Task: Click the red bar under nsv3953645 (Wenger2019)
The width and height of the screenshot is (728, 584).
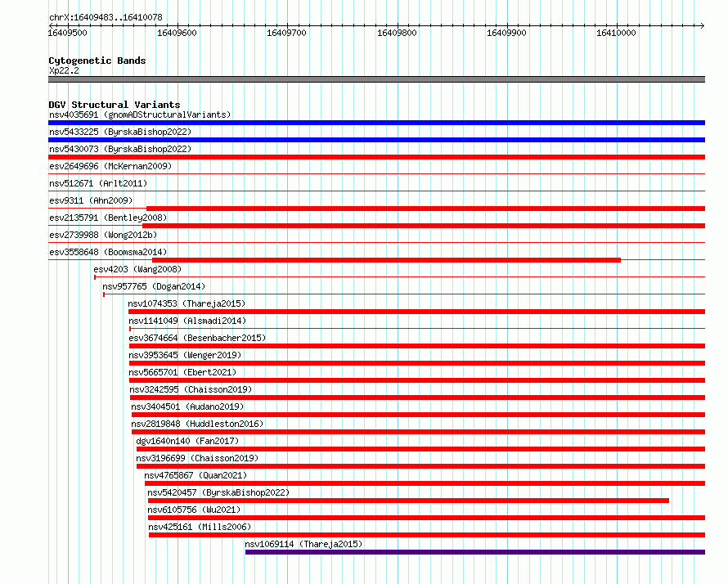Action: click(417, 363)
